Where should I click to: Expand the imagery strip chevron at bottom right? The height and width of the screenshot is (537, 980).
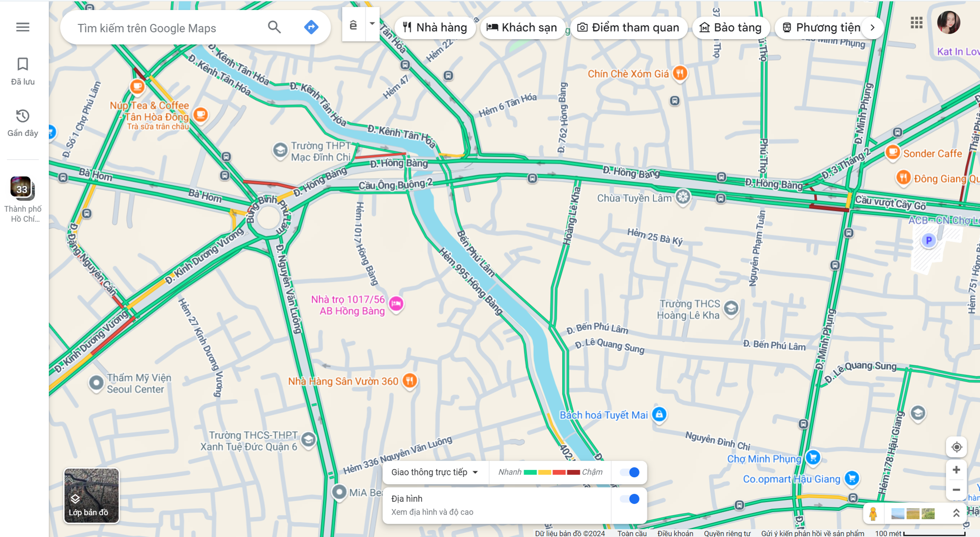click(956, 513)
